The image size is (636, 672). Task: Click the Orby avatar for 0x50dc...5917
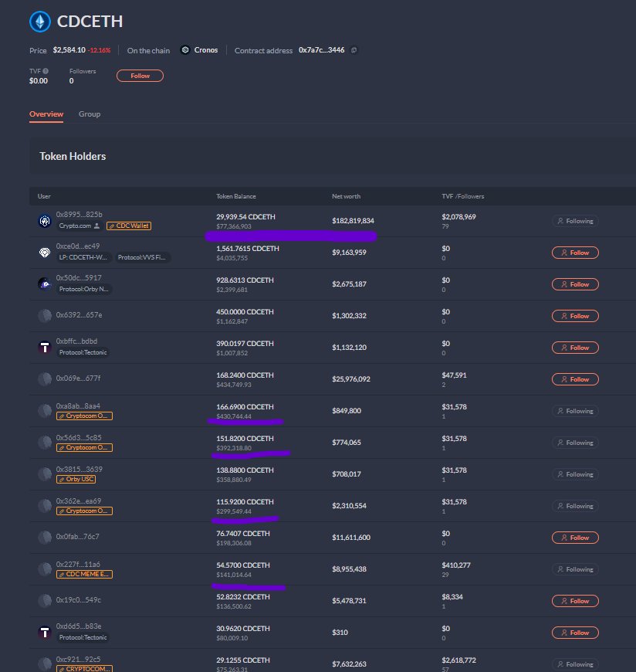(44, 284)
